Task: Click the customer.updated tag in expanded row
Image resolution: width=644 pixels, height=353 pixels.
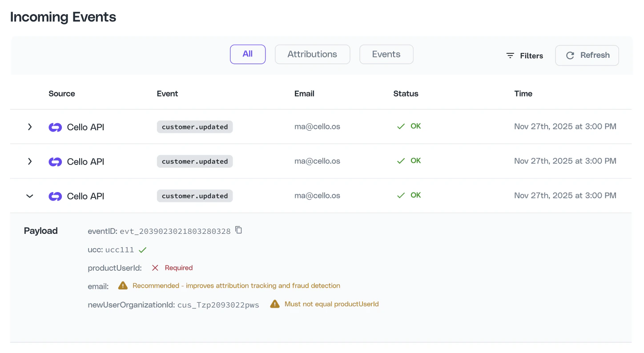Action: [x=195, y=196]
